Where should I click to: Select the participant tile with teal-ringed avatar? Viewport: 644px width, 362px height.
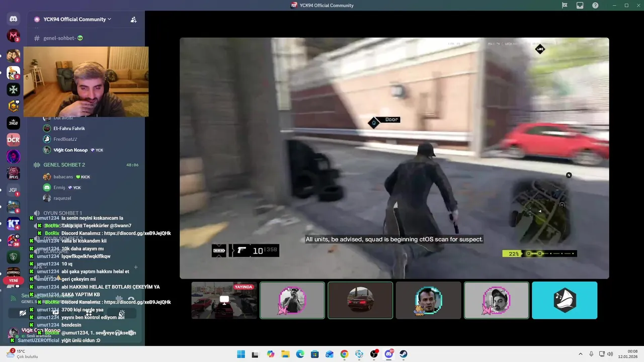429,300
